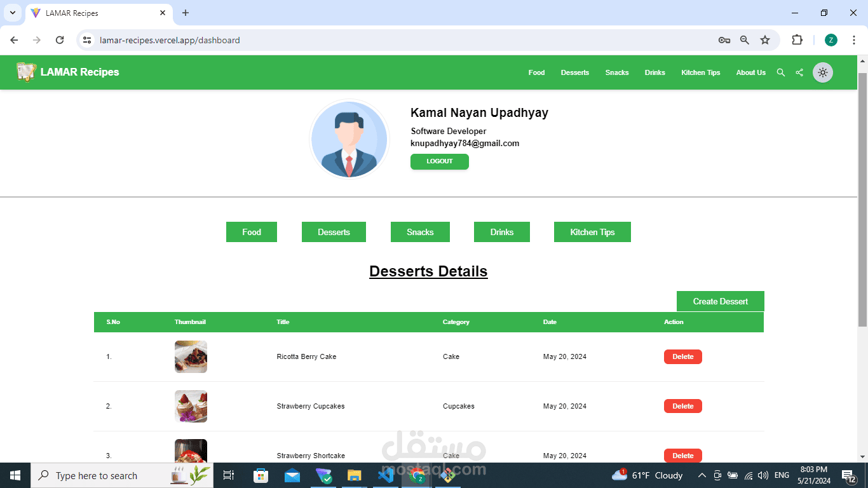868x488 pixels.
Task: Open the saved passwords key icon
Action: coord(724,40)
